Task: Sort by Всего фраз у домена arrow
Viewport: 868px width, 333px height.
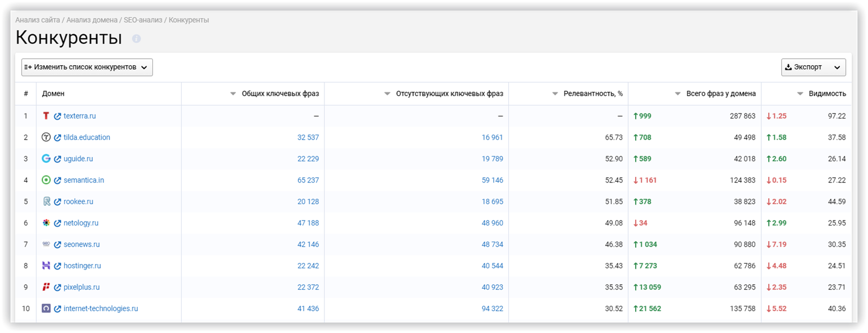Action: tap(678, 94)
